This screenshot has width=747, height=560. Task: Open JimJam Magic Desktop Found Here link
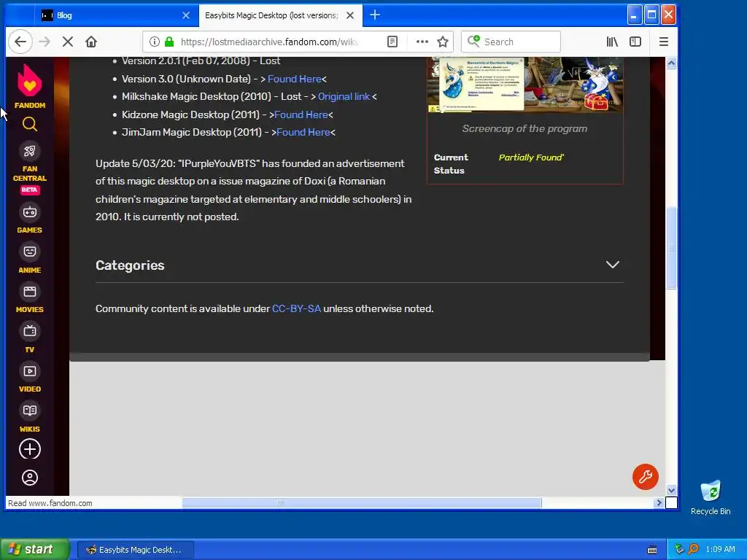coord(303,133)
